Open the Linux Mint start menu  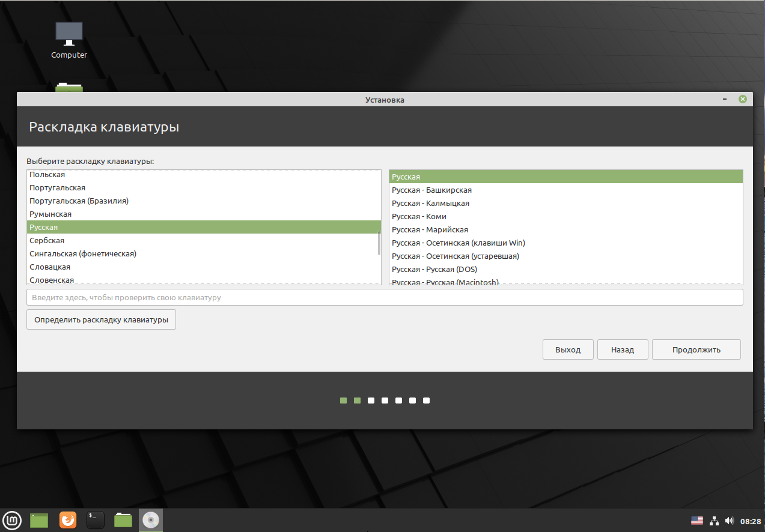(x=12, y=519)
